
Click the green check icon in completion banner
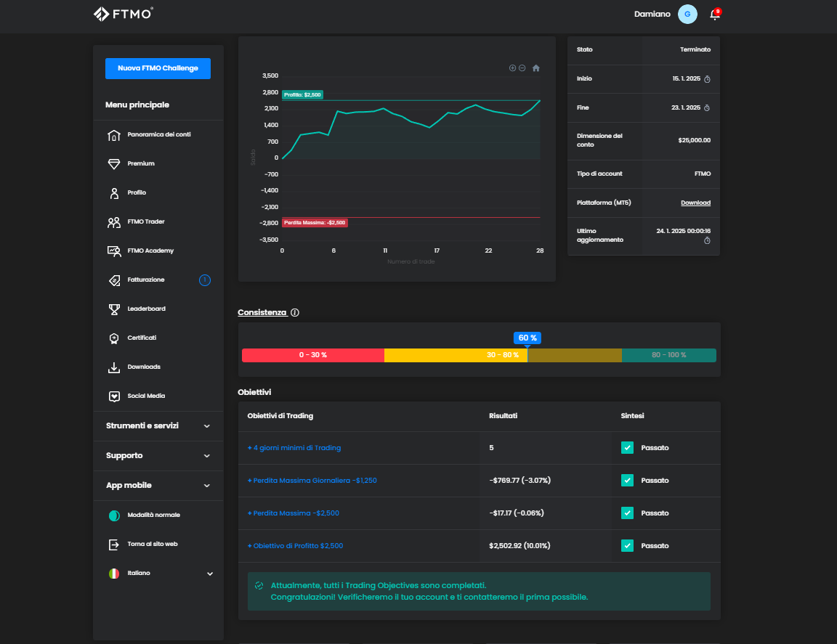(259, 585)
